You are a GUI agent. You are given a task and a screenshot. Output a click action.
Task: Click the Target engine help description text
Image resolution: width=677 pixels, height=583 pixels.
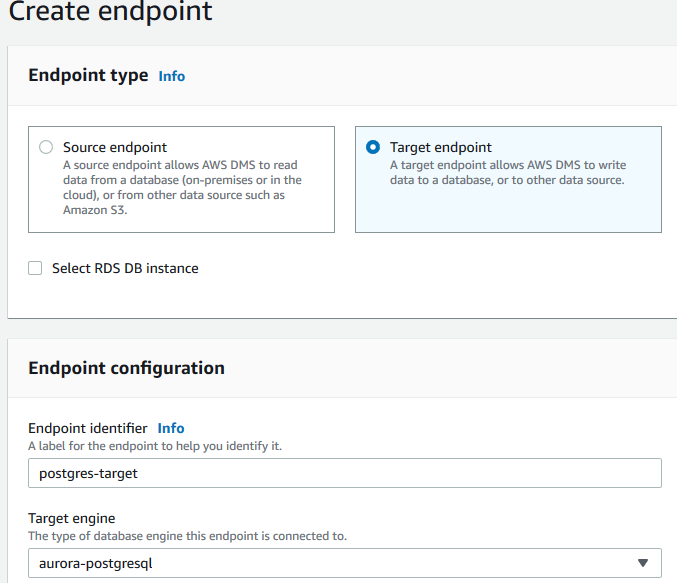pos(187,535)
